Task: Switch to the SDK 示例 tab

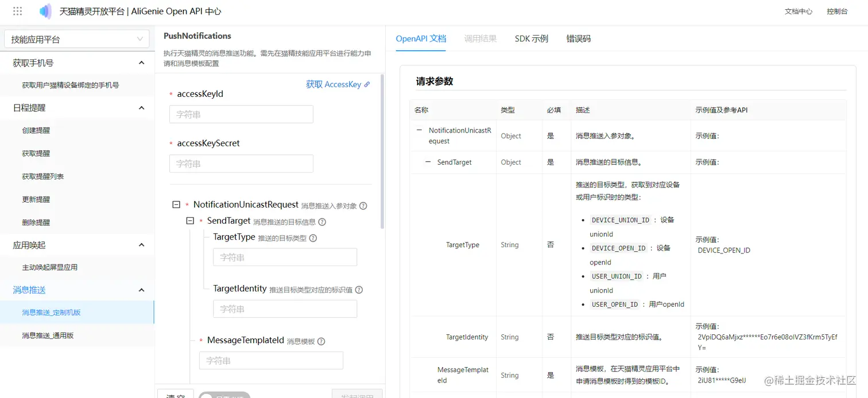Action: 532,38
